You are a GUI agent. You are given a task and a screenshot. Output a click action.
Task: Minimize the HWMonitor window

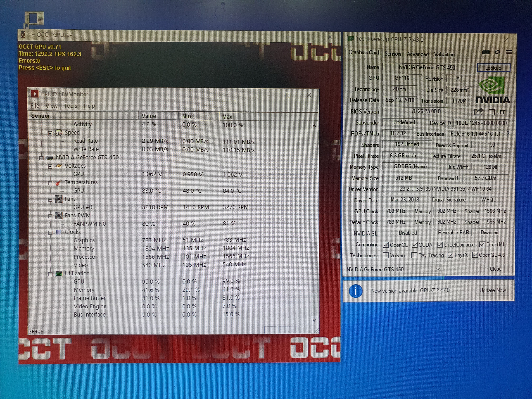pos(267,95)
